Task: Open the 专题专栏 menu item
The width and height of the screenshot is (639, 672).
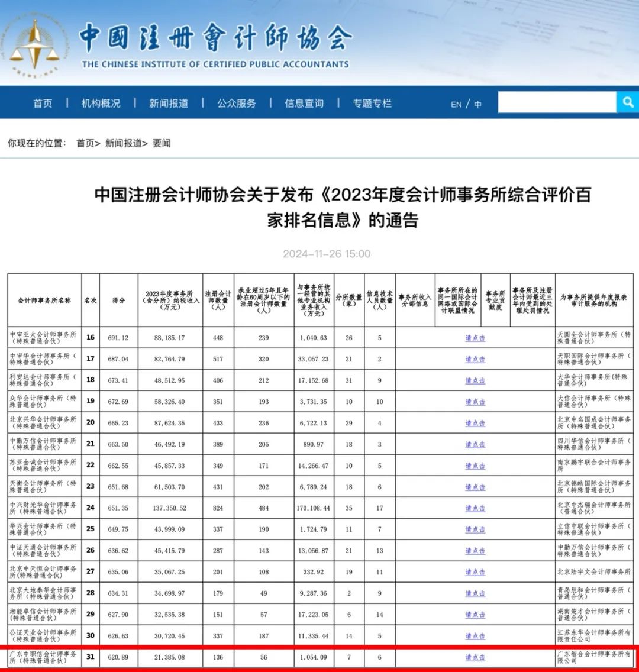Action: [x=372, y=103]
